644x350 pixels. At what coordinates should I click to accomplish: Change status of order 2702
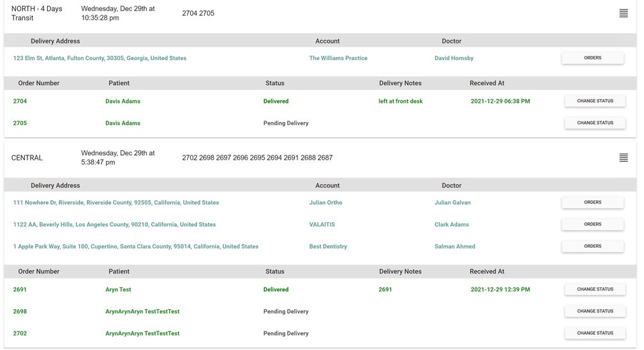595,333
